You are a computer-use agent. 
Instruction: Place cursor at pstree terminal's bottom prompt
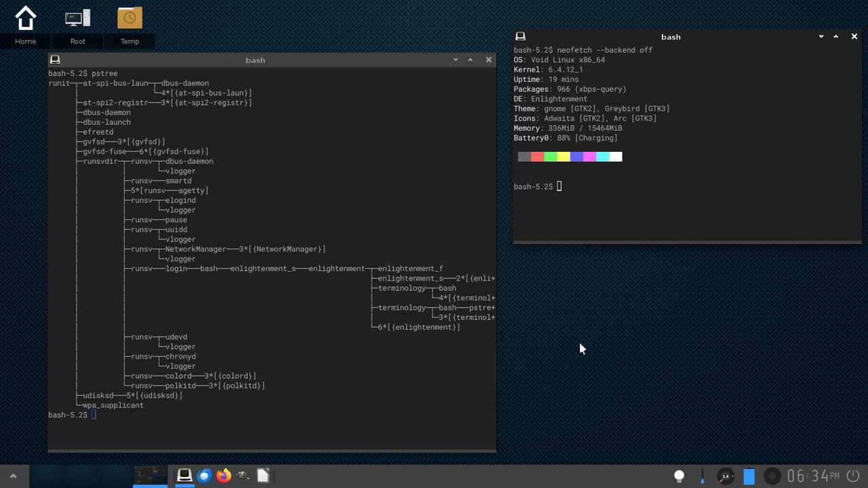(94, 415)
